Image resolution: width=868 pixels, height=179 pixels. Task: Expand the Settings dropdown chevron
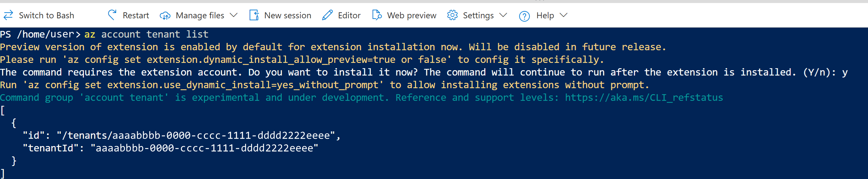503,15
